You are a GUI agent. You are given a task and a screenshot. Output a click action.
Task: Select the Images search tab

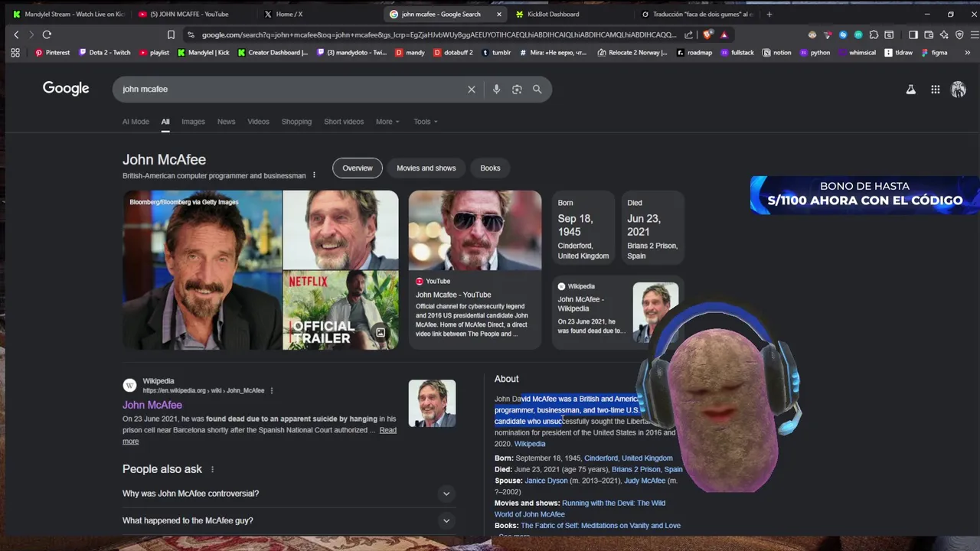point(193,122)
